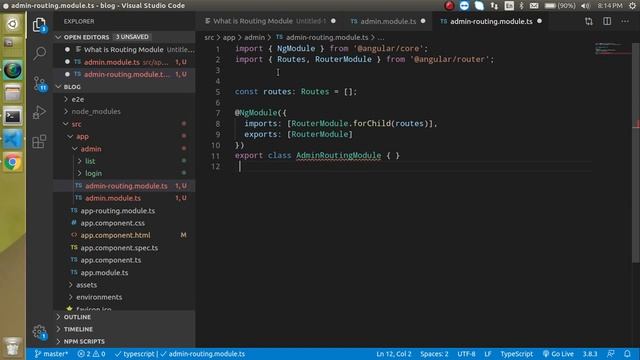Click the master branch indicator

51,354
